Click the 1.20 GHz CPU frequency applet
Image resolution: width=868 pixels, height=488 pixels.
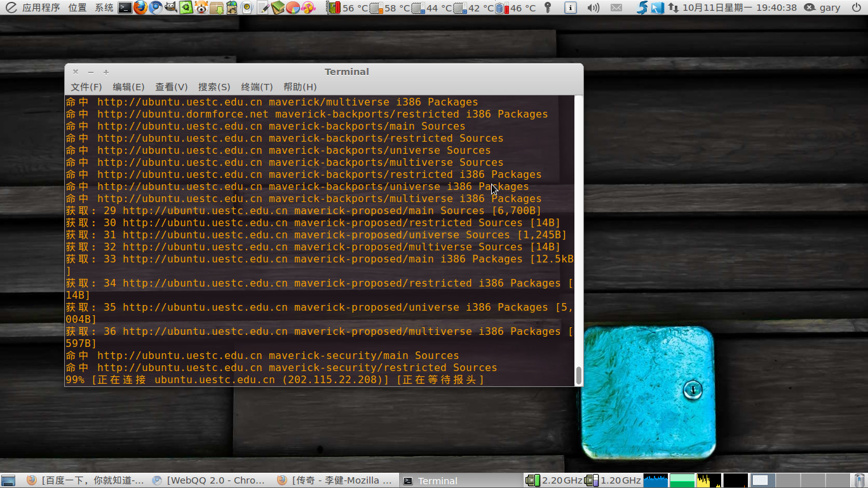click(613, 480)
